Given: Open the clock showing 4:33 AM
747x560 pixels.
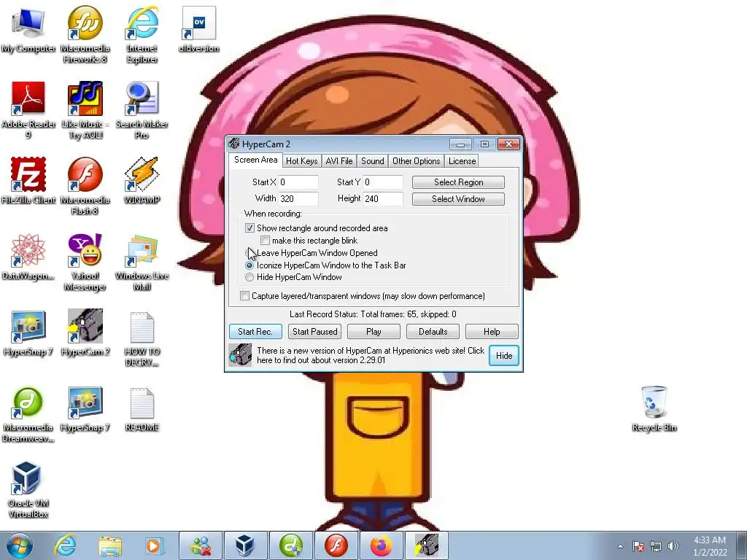Looking at the screenshot, I should (710, 546).
